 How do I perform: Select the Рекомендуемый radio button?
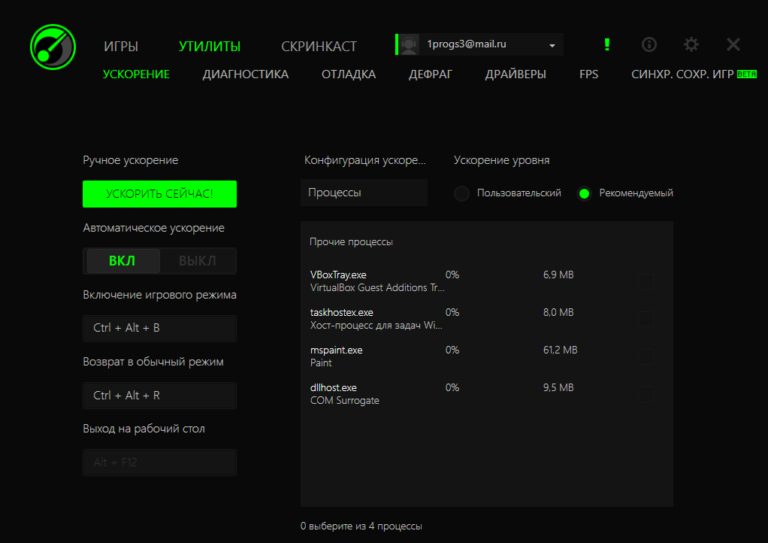pos(584,193)
